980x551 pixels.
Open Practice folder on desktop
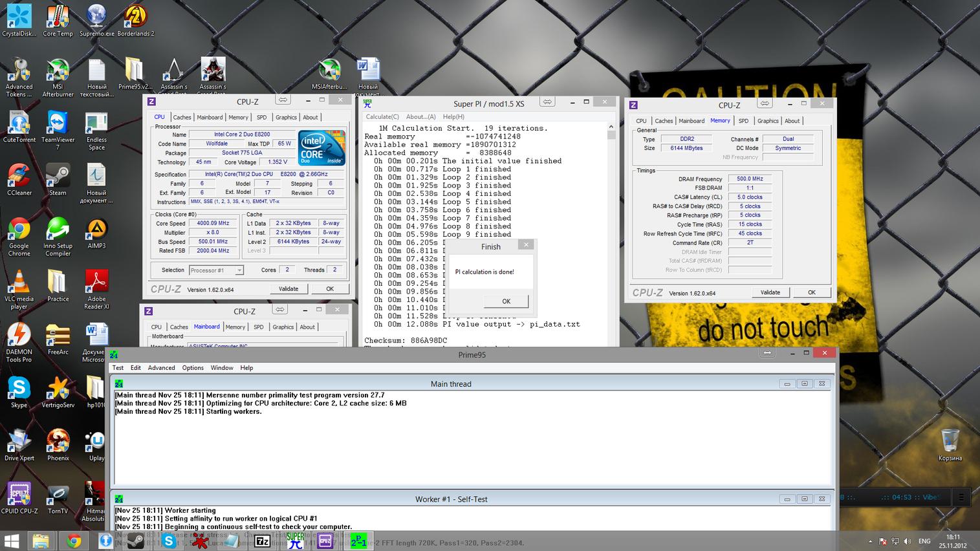(58, 286)
